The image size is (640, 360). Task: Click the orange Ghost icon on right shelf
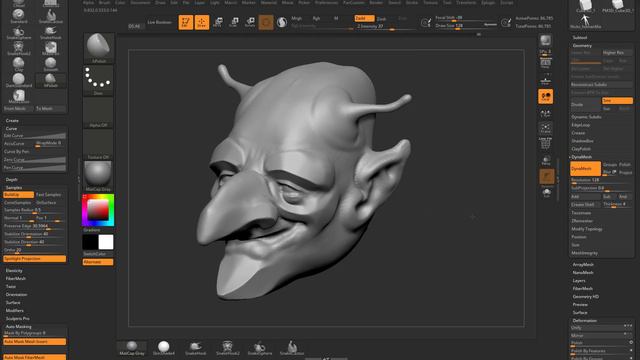point(547,176)
